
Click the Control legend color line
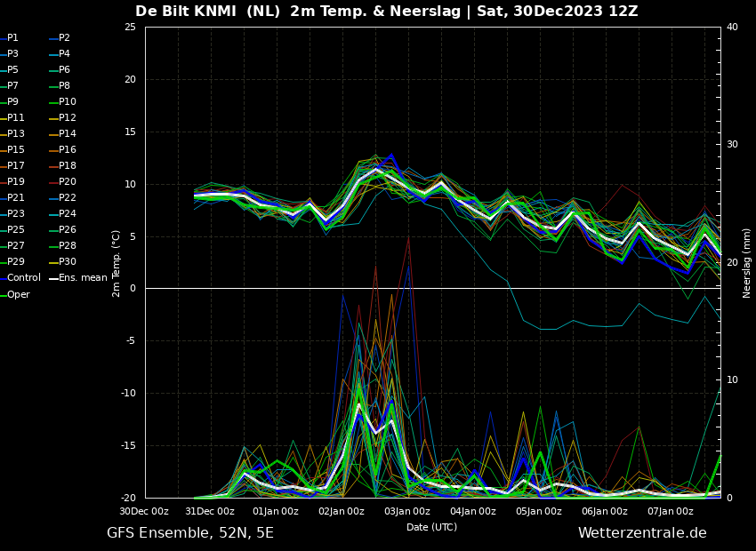pos(4,278)
